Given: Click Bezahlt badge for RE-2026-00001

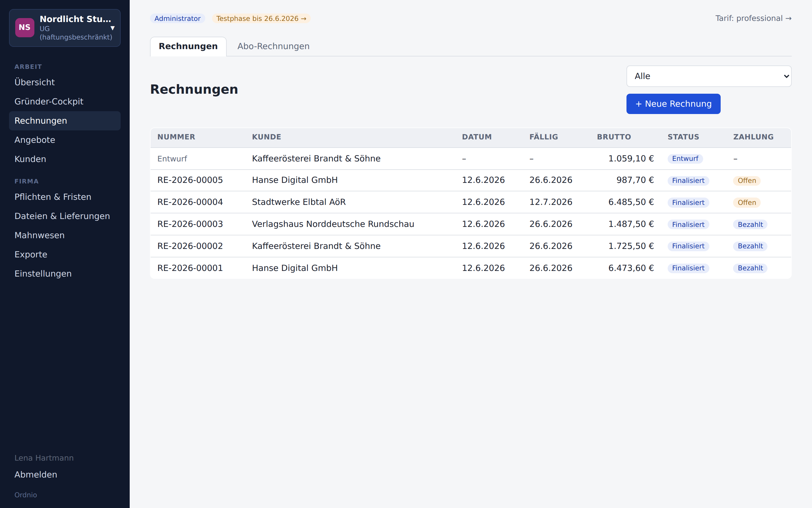Looking at the screenshot, I should coord(750,268).
